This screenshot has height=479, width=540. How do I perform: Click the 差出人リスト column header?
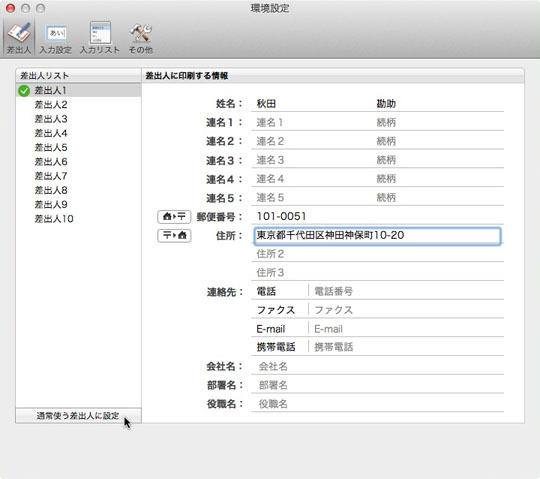pyautogui.click(x=78, y=76)
